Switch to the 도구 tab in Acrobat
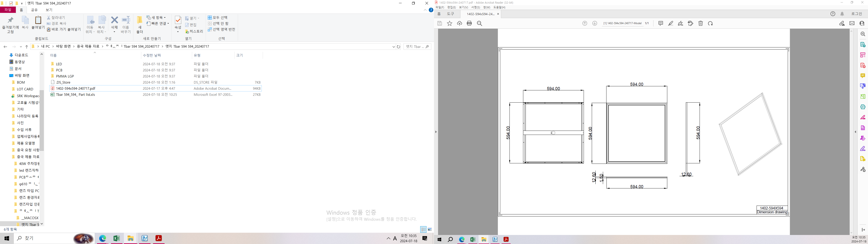Viewport: 868px width, 244px height. click(451, 14)
